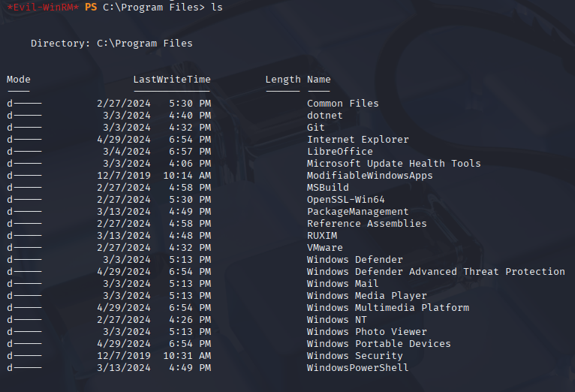Image resolution: width=575 pixels, height=392 pixels.
Task: Select the 'MSBuild' directory name
Action: 328,188
